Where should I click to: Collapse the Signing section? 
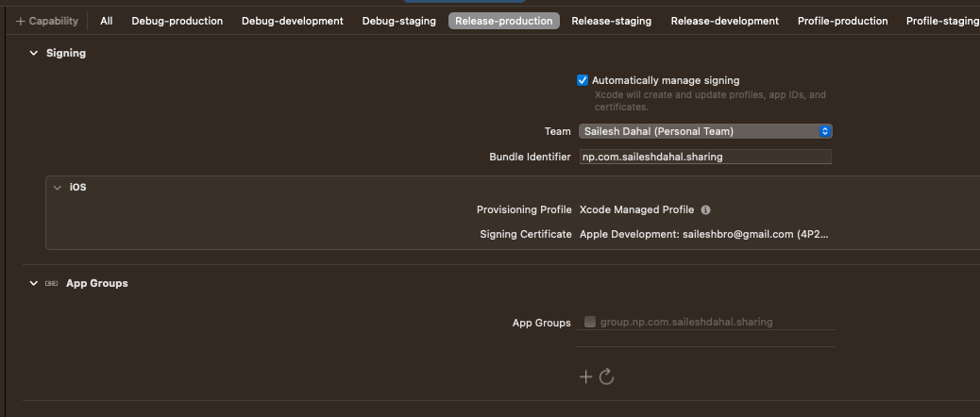pyautogui.click(x=34, y=53)
